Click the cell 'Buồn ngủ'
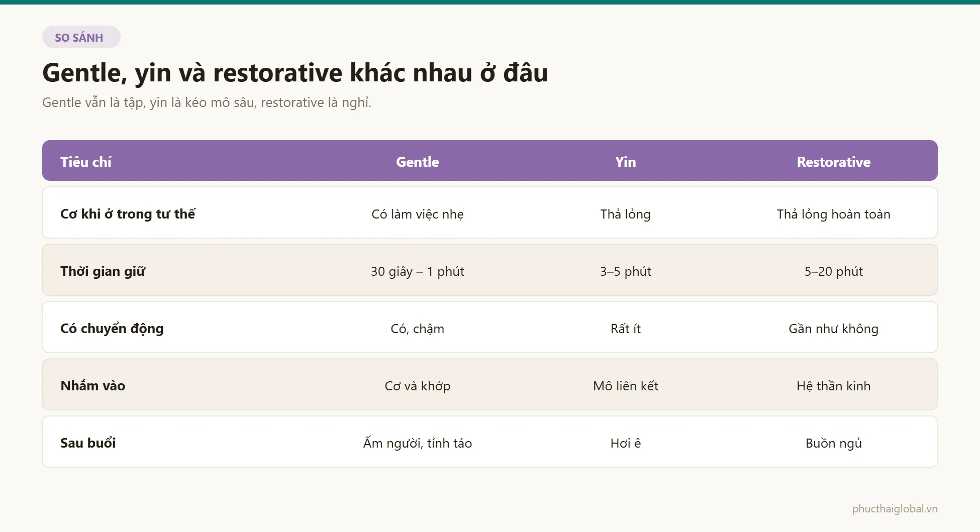 point(833,443)
